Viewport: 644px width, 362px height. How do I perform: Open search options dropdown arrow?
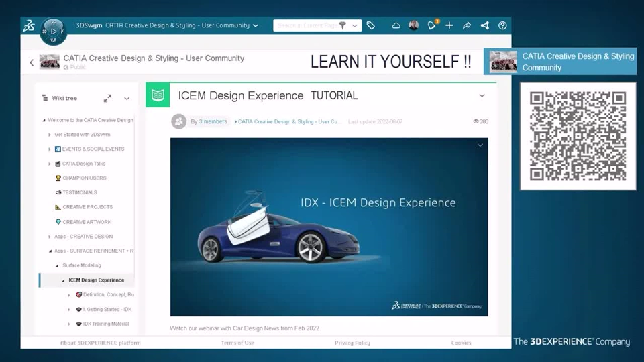point(355,26)
